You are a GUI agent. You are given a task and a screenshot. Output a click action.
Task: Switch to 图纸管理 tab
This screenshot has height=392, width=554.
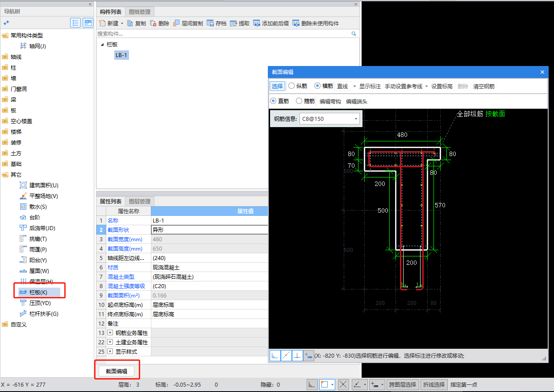click(140, 12)
